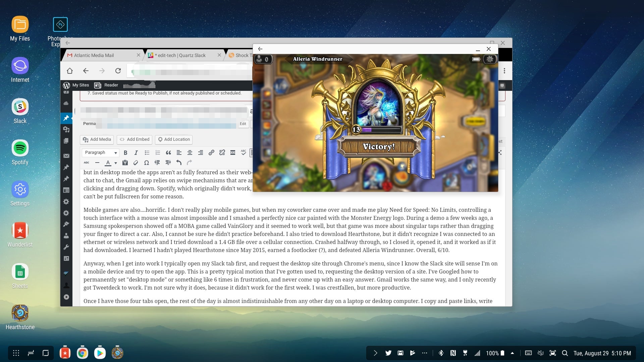Run the ABC spellcheck tool
The image size is (644, 362).
click(x=244, y=153)
